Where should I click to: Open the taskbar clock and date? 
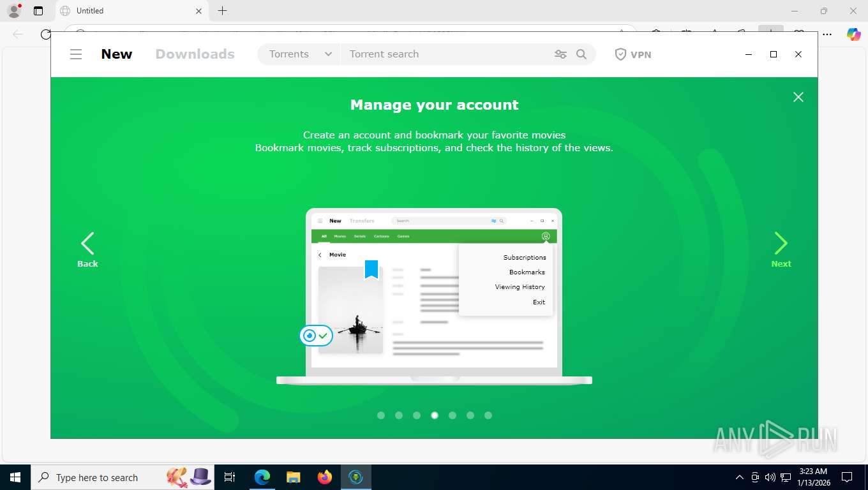pos(813,477)
